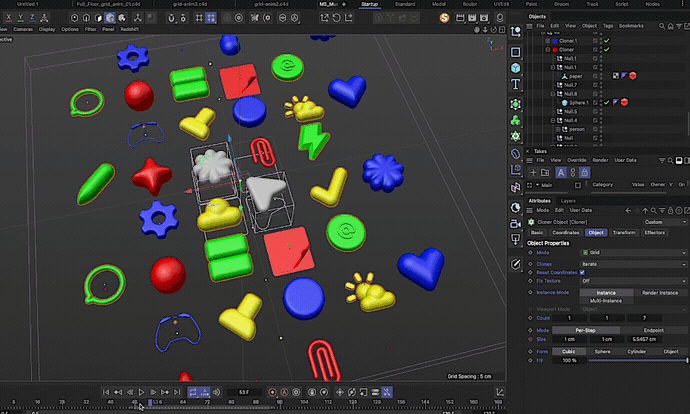The height and width of the screenshot is (414, 690).
Task: Select the Rectangle spline tool in palette
Action: click(515, 52)
